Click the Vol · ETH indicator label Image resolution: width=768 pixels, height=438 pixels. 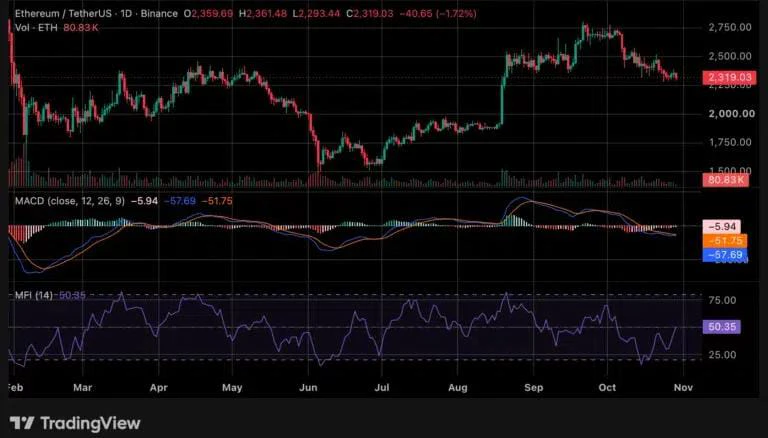pos(36,27)
